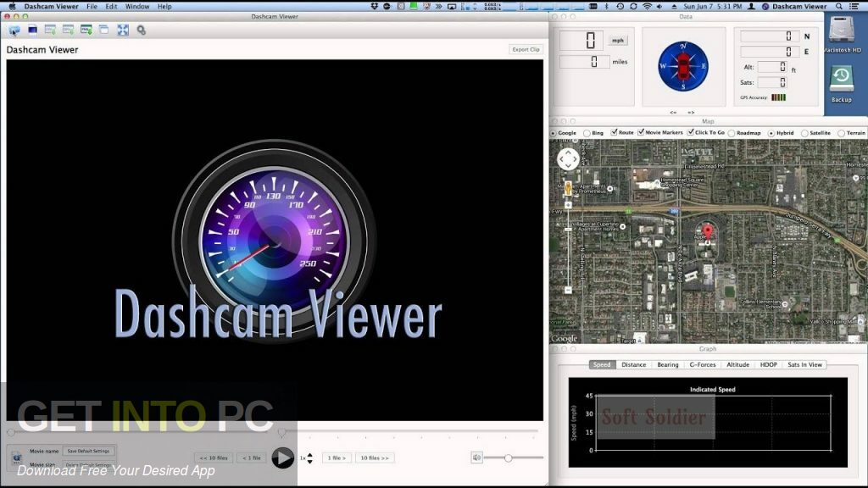Open Spotlight search in menu bar

click(839, 6)
